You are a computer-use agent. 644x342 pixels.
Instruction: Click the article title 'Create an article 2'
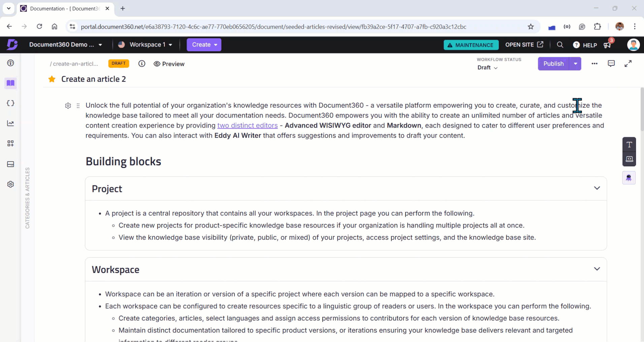94,79
